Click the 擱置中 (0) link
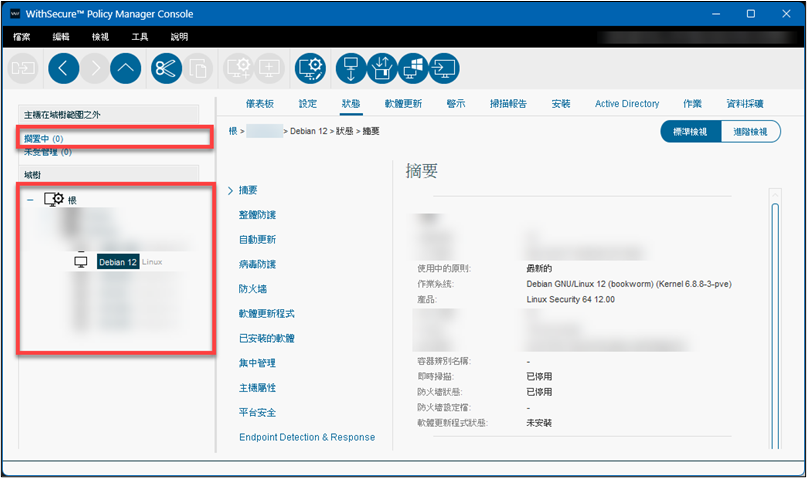 click(44, 138)
